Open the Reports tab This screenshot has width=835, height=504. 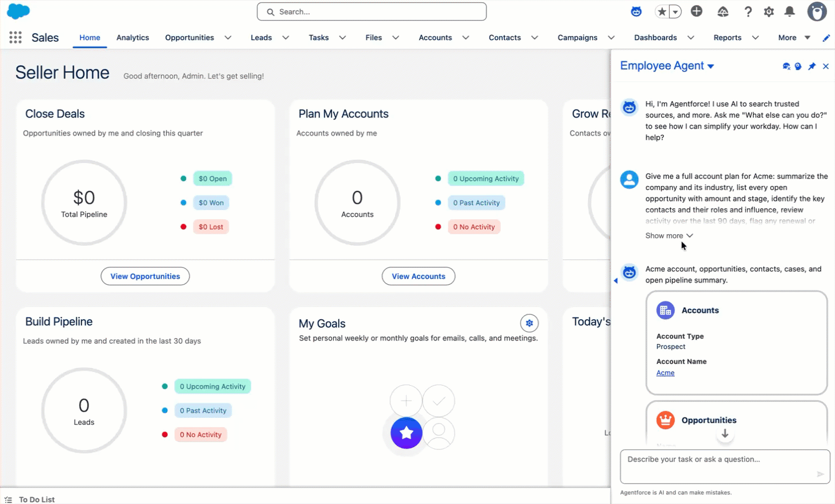click(728, 38)
